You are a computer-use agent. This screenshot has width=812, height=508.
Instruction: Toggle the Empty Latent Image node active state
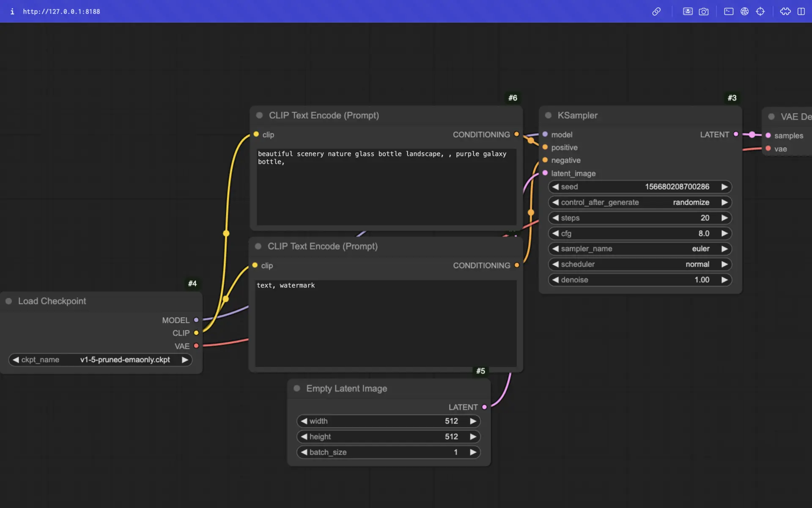tap(297, 388)
